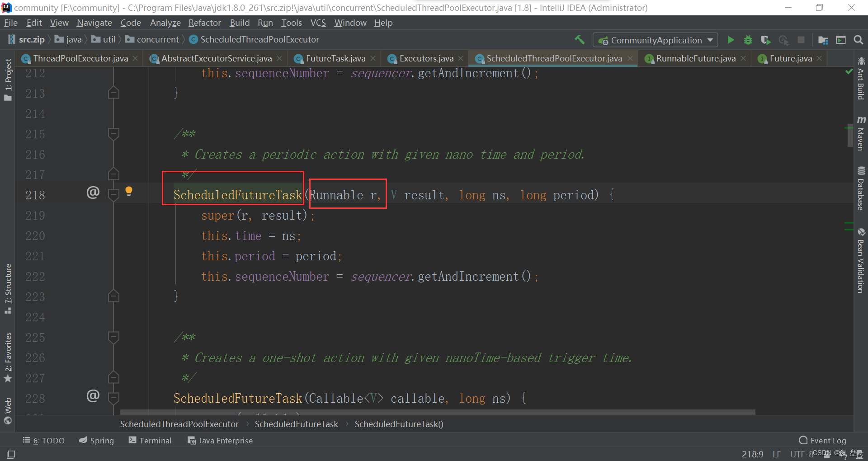Click ScheduledThreadPoolExecutor in the bottom breadcrumbs

[x=179, y=424]
